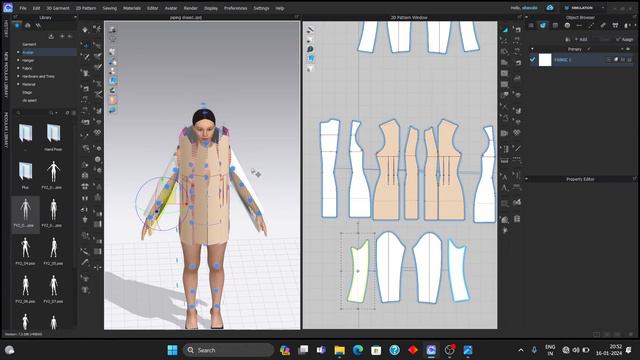Screen dimensions: 640x360
Task: Click the Library thumbnail list scrollbar
Action: [74, 192]
